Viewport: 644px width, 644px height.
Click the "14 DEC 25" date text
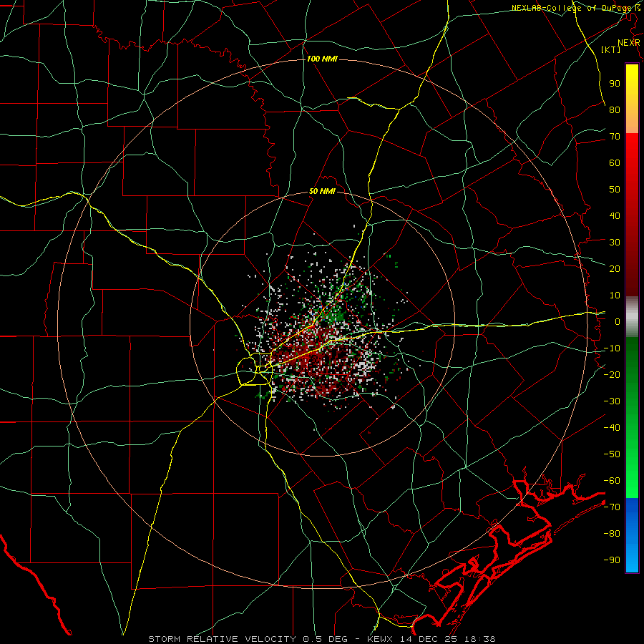[x=429, y=639]
